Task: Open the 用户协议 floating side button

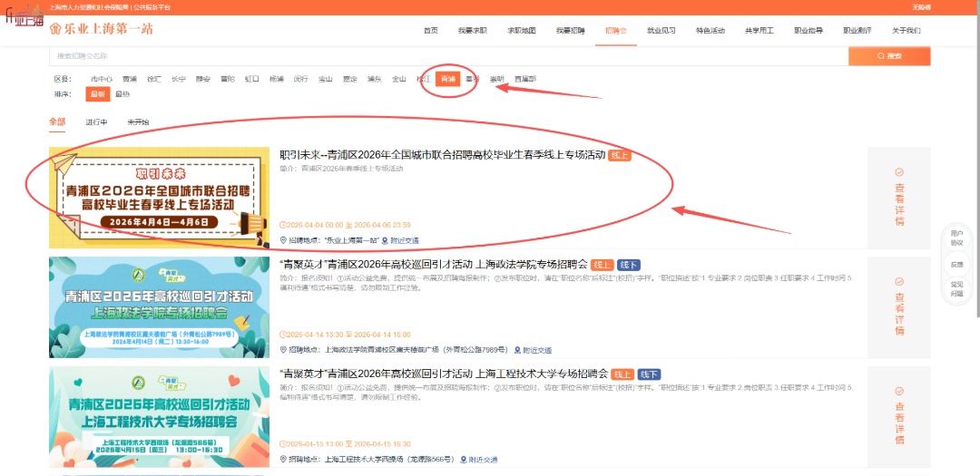Action: click(x=957, y=238)
